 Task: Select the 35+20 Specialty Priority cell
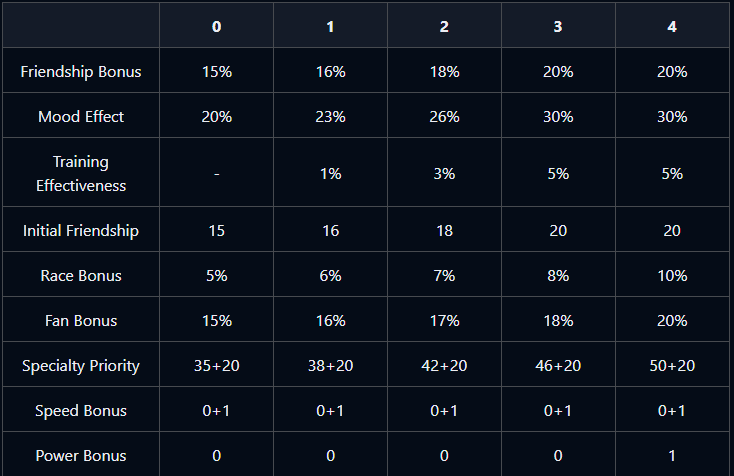pyautogui.click(x=216, y=366)
